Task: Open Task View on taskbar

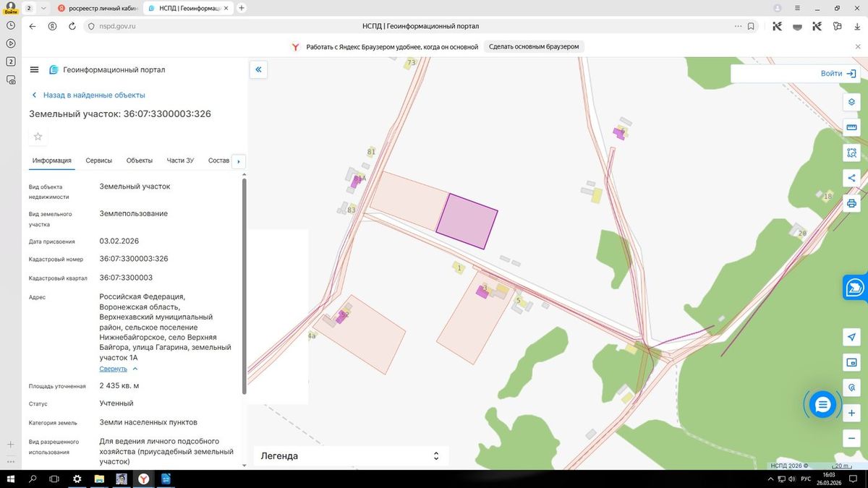Action: (54, 479)
